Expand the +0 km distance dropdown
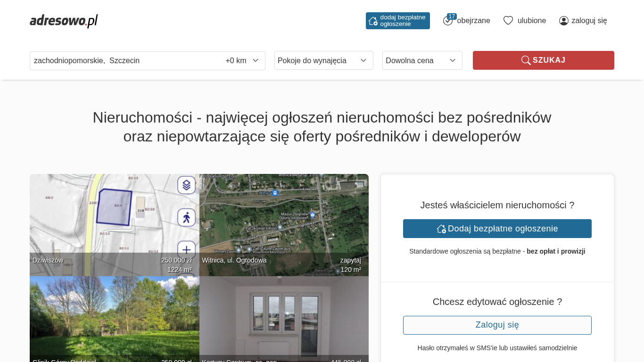The width and height of the screenshot is (644, 362). coord(242,61)
